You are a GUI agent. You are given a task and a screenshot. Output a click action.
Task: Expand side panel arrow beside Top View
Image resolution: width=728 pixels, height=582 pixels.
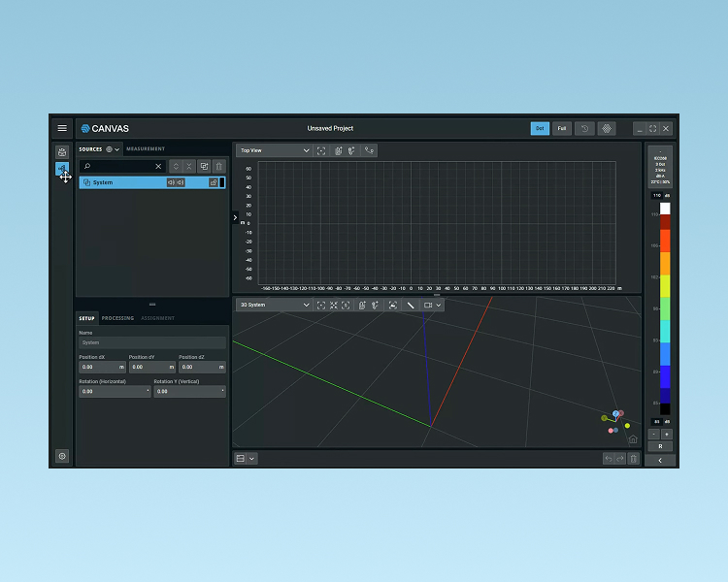(x=236, y=217)
